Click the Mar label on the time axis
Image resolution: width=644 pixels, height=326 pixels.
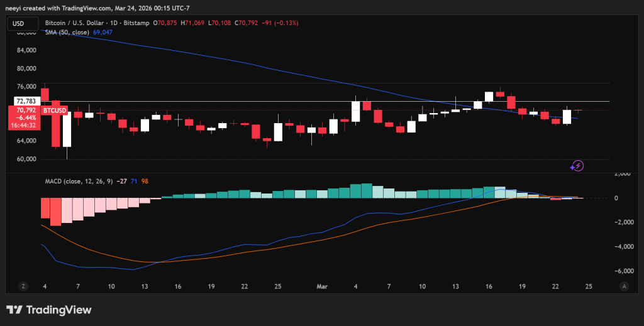point(322,286)
